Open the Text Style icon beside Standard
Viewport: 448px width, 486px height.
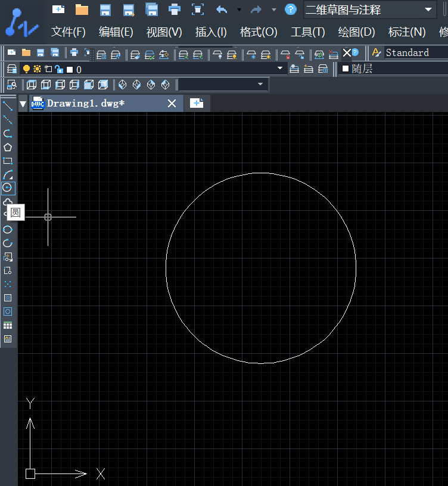pos(377,52)
